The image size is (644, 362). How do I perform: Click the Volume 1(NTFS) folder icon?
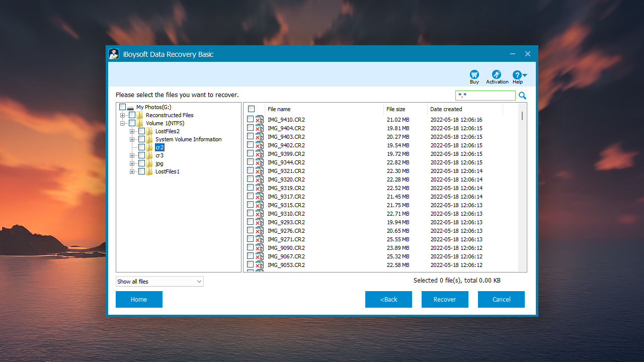(x=140, y=123)
